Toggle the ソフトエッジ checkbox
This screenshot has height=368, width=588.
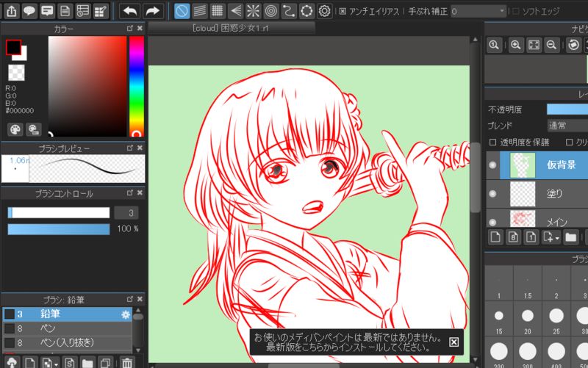pyautogui.click(x=516, y=11)
